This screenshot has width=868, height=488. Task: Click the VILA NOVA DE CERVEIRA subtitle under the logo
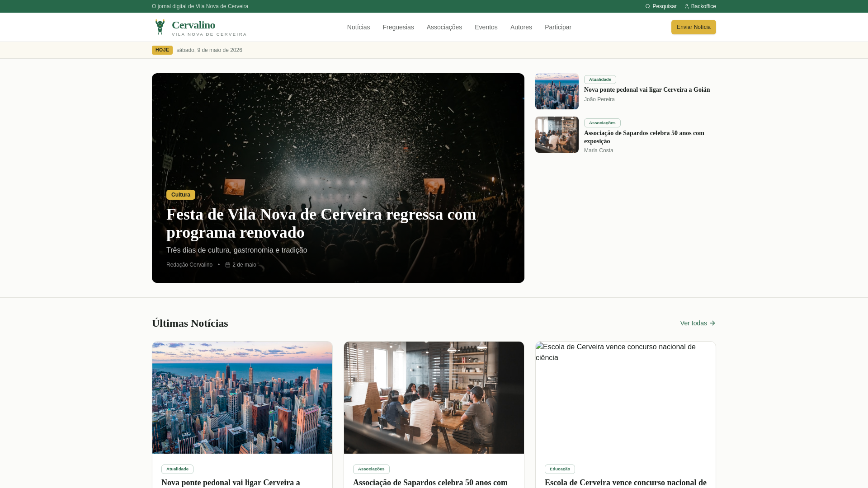tap(209, 34)
